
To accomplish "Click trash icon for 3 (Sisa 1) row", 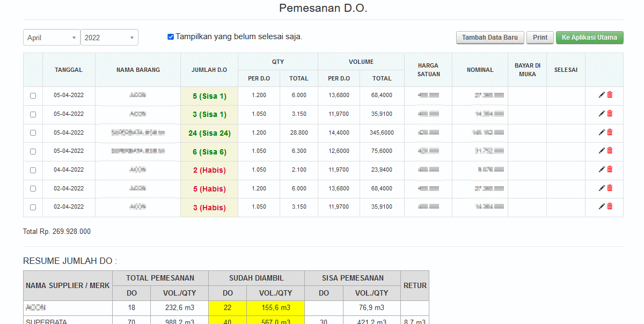I will [610, 114].
